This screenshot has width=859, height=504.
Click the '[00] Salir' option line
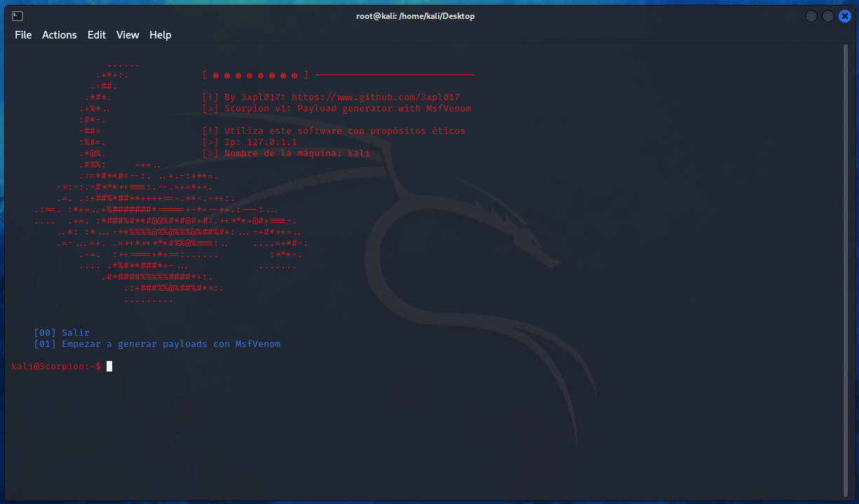coord(62,333)
